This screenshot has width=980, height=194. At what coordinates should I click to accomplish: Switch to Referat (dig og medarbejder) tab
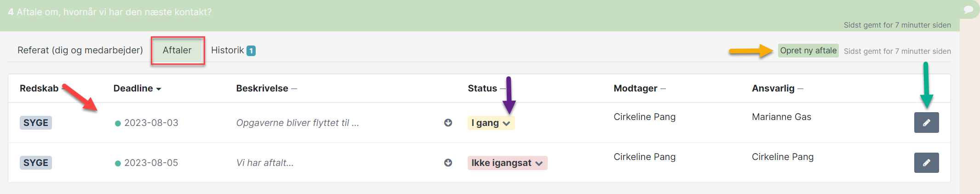pyautogui.click(x=80, y=50)
